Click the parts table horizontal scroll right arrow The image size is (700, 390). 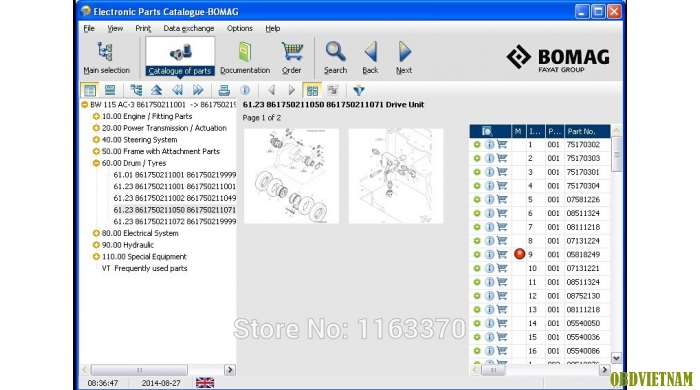[604, 369]
